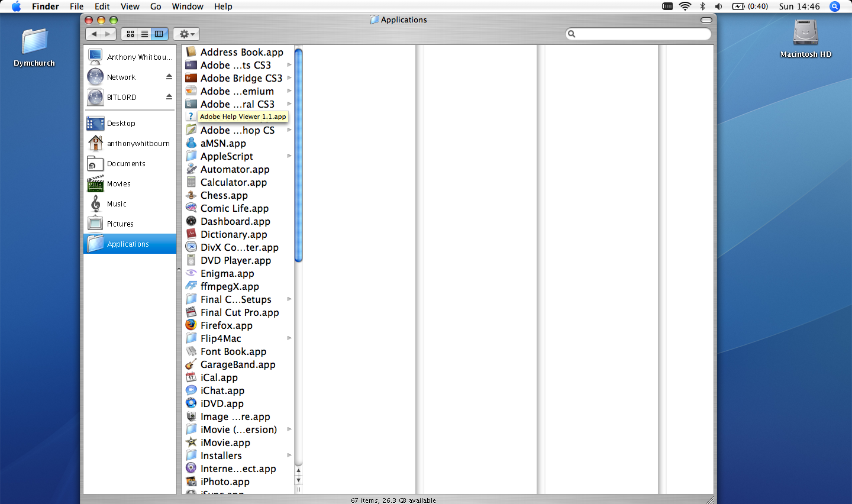Click the Calculator.app icon
This screenshot has width=852, height=504.
click(191, 182)
